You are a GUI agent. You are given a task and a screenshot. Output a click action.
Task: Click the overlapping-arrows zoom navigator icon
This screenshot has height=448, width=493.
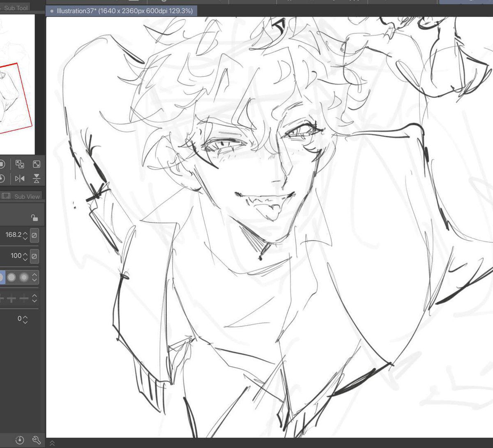19,164
